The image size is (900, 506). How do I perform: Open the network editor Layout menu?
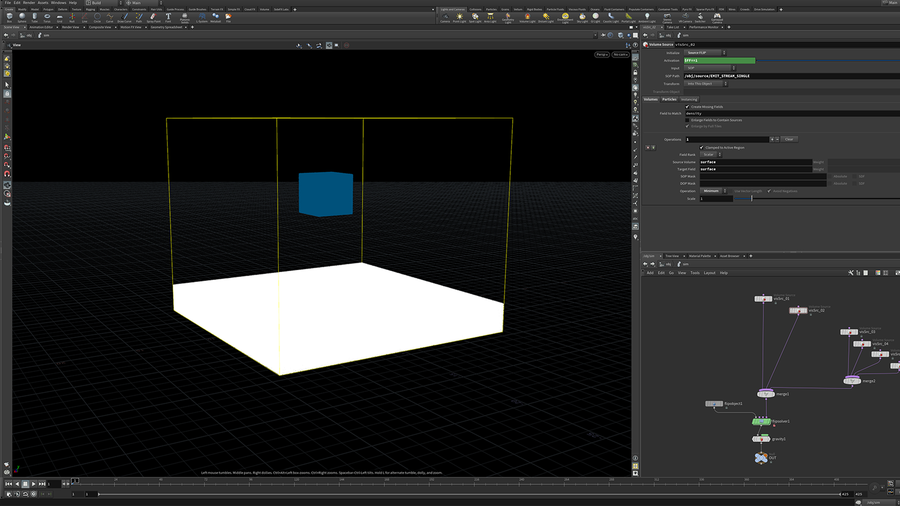[709, 273]
